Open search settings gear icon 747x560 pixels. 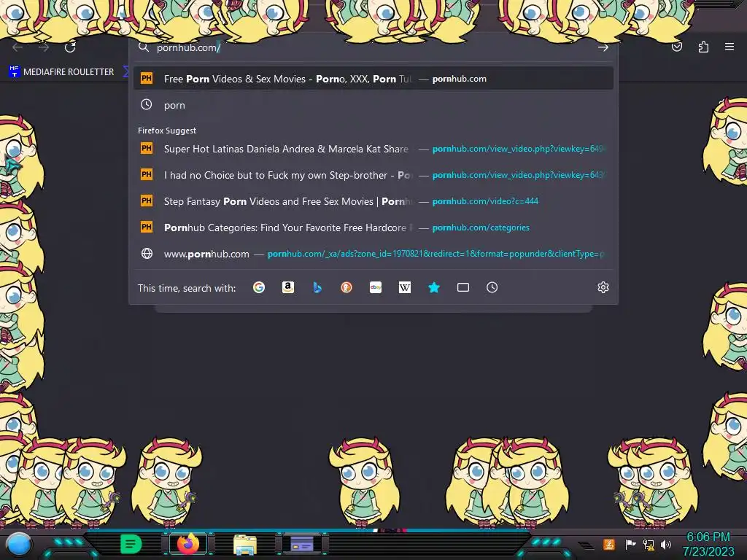(603, 287)
